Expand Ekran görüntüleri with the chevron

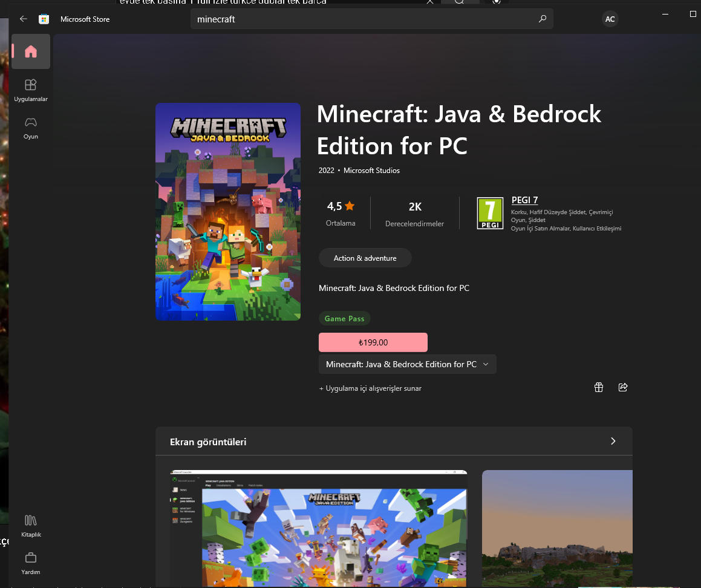(613, 442)
